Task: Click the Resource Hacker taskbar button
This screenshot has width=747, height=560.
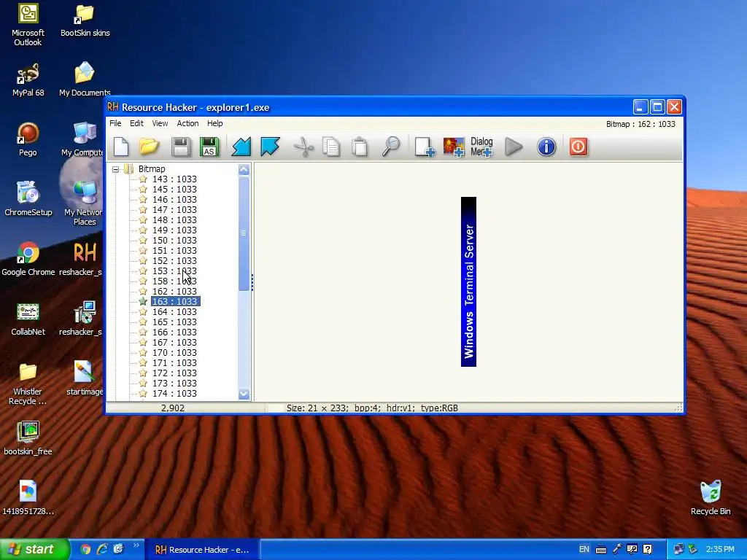Action: pyautogui.click(x=202, y=550)
